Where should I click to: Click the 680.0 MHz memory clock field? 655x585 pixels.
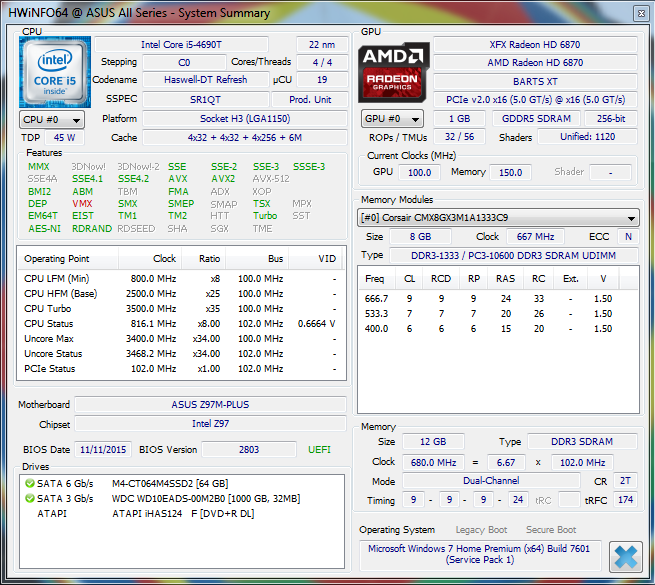(433, 463)
